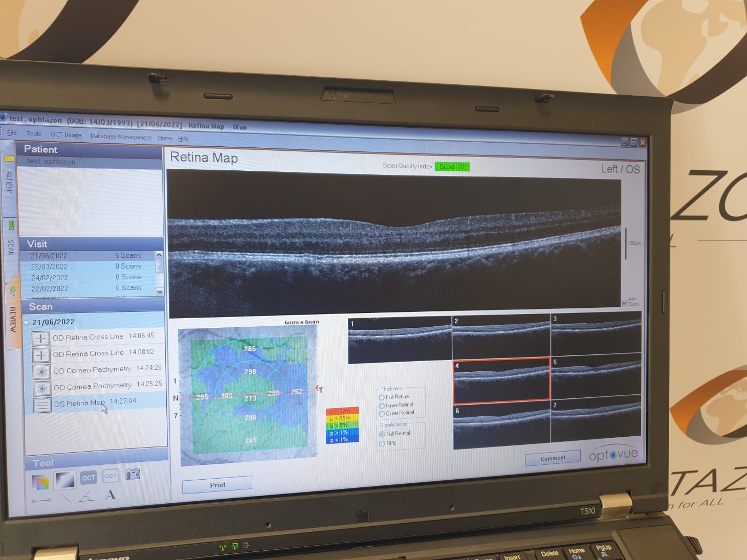Open B-scan thumbnail 6

pyautogui.click(x=502, y=426)
